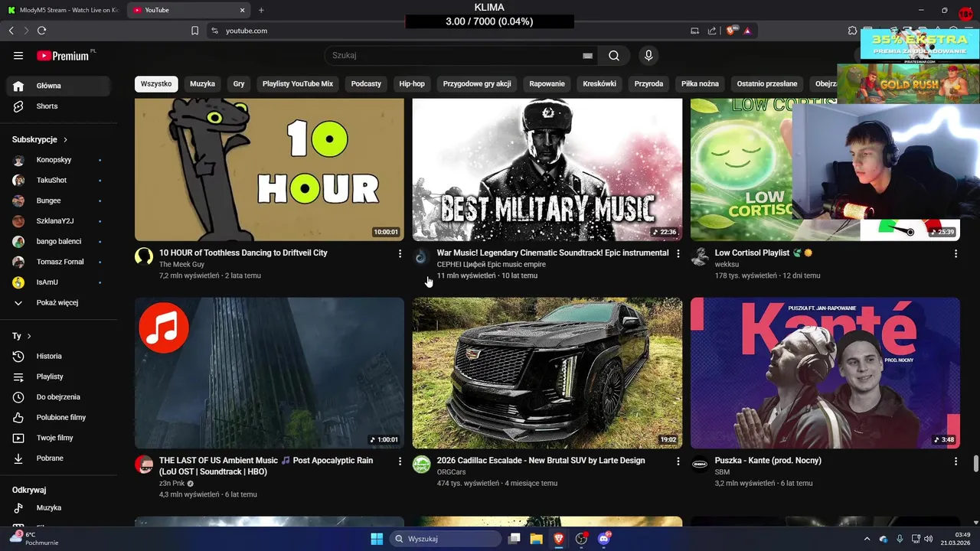
Task: Open options for 10 HOUR Toothless video
Action: click(400, 253)
